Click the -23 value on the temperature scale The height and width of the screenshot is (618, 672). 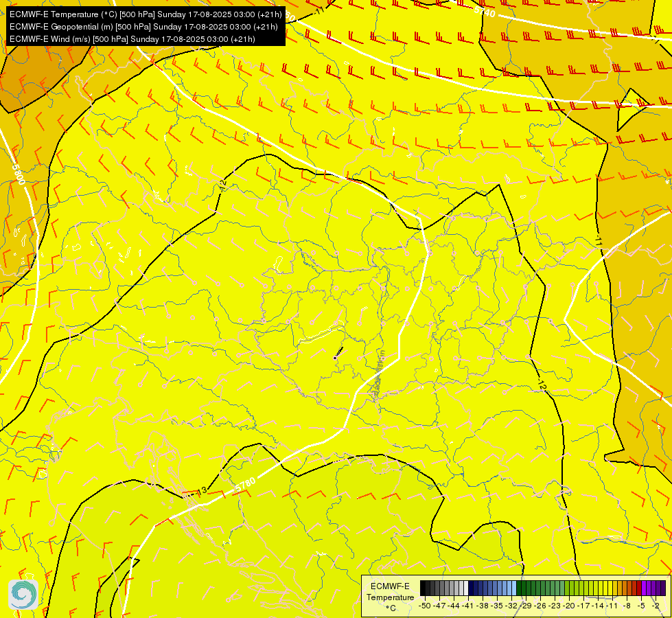555,606
